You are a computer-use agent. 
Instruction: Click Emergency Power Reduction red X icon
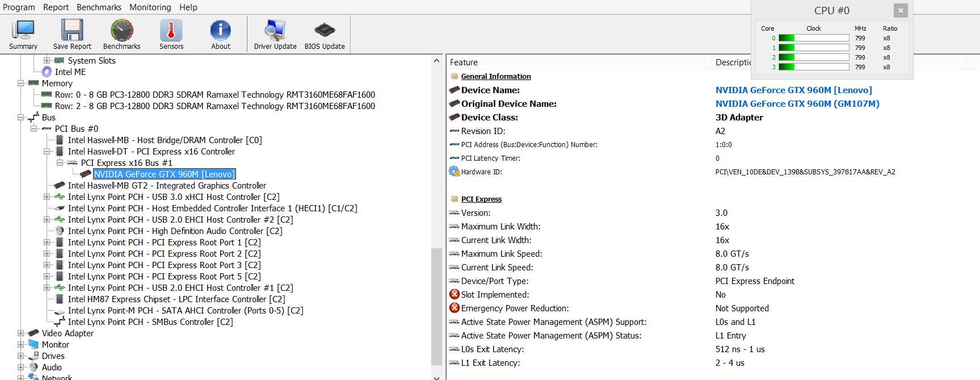click(455, 308)
